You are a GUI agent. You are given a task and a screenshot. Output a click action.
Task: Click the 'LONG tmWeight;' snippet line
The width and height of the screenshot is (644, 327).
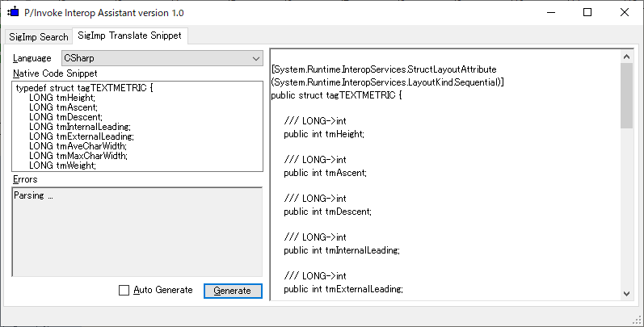(x=62, y=166)
